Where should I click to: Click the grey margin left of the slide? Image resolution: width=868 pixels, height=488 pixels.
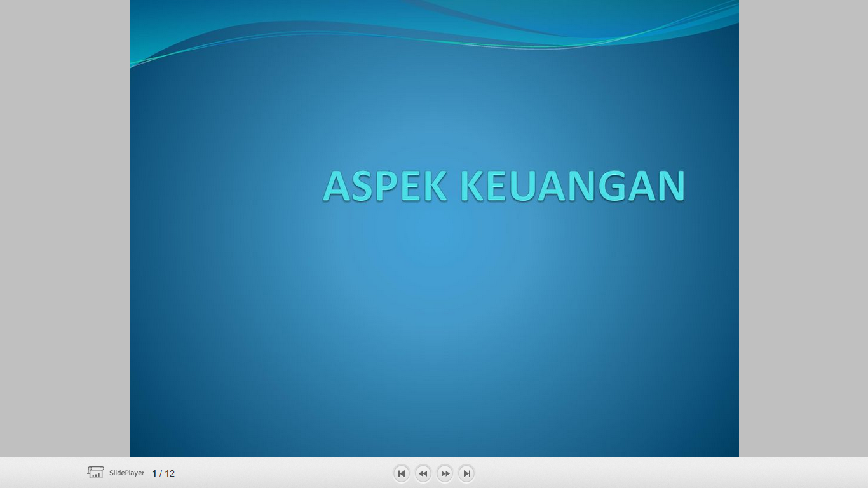(x=64, y=229)
